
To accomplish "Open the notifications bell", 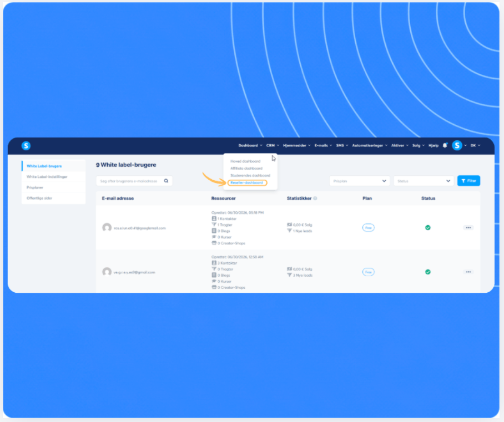I will [445, 145].
